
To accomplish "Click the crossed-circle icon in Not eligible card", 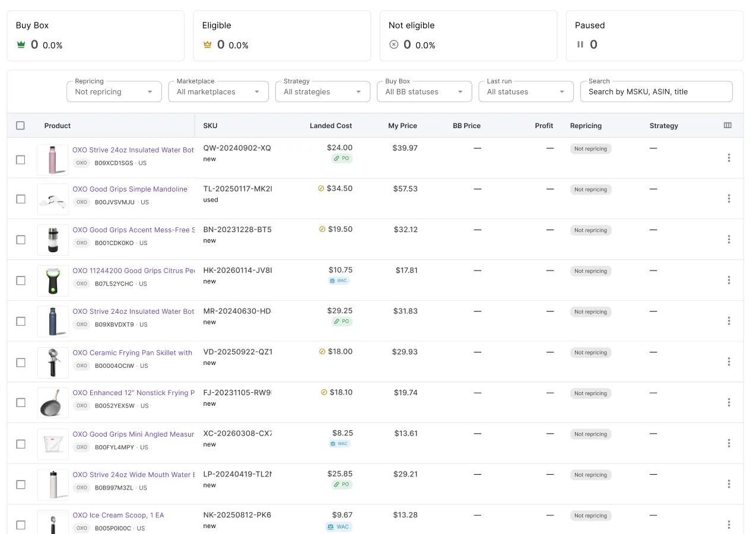I will (x=393, y=44).
